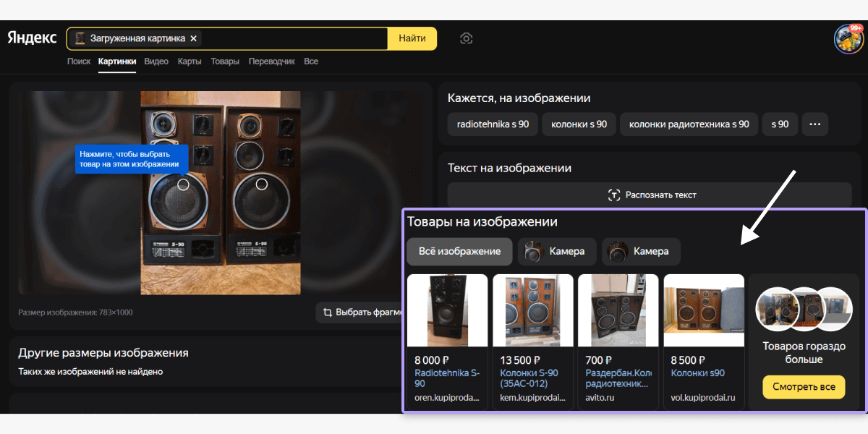Click the kem.kupiprodai source text

click(x=532, y=398)
